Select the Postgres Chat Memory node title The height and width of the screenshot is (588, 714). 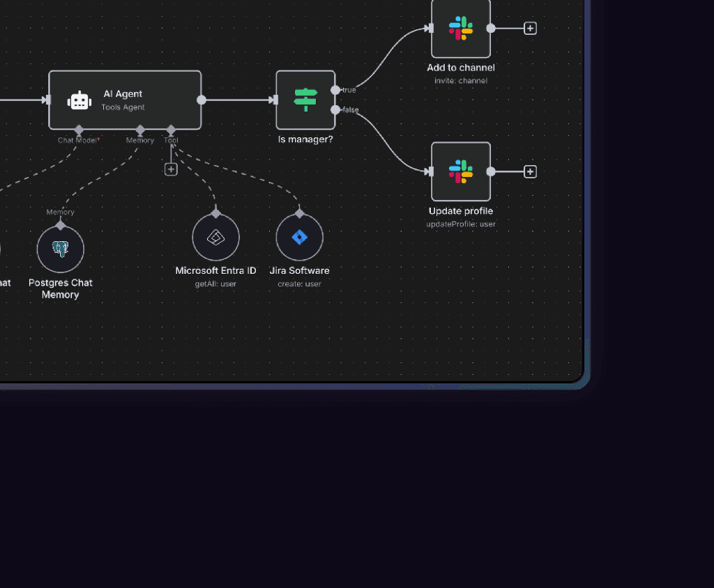[x=60, y=288]
